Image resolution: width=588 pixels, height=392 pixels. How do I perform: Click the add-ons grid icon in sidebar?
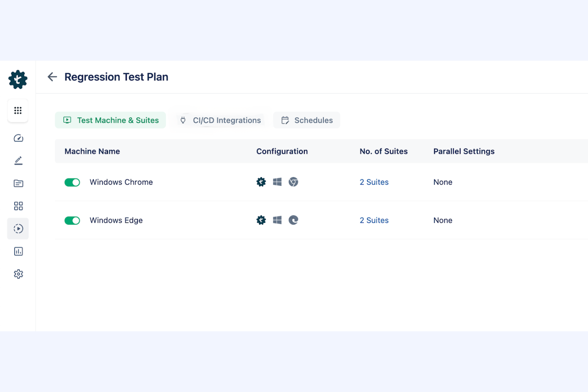click(x=18, y=206)
